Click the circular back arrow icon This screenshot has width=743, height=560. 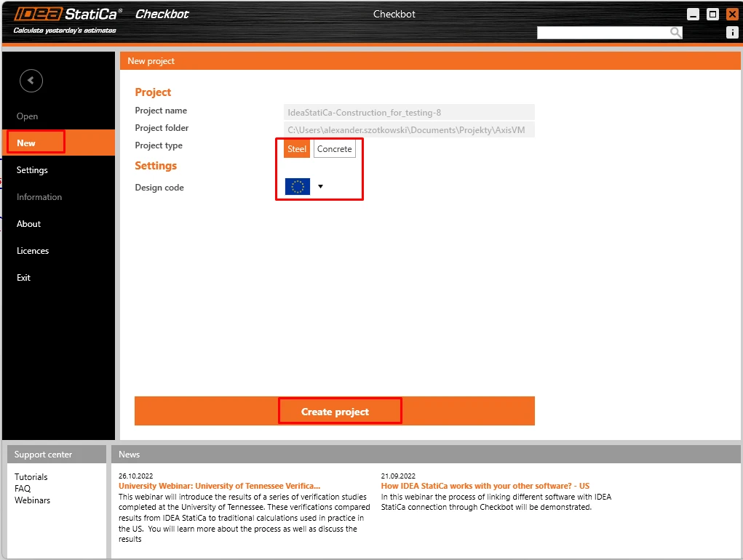click(31, 81)
